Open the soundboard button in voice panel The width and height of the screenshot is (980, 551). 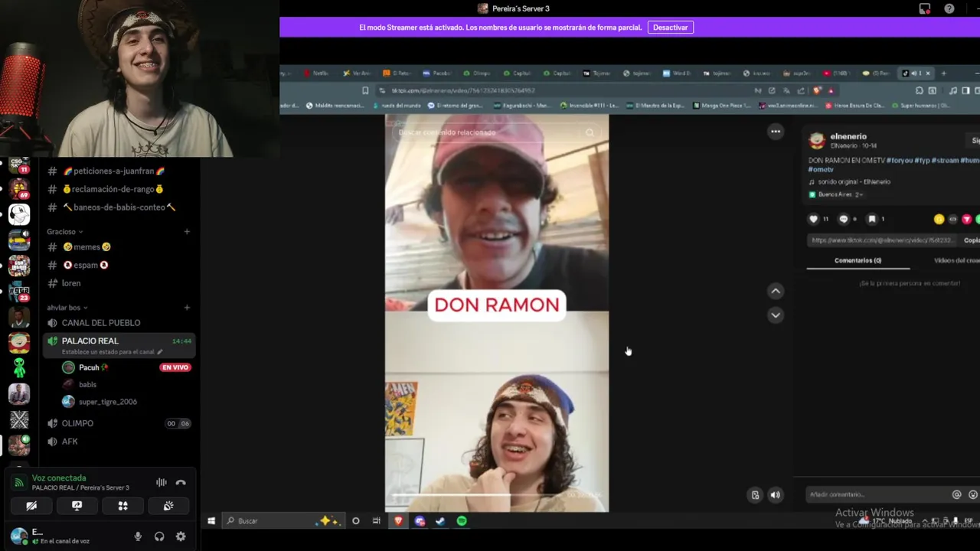point(168,506)
